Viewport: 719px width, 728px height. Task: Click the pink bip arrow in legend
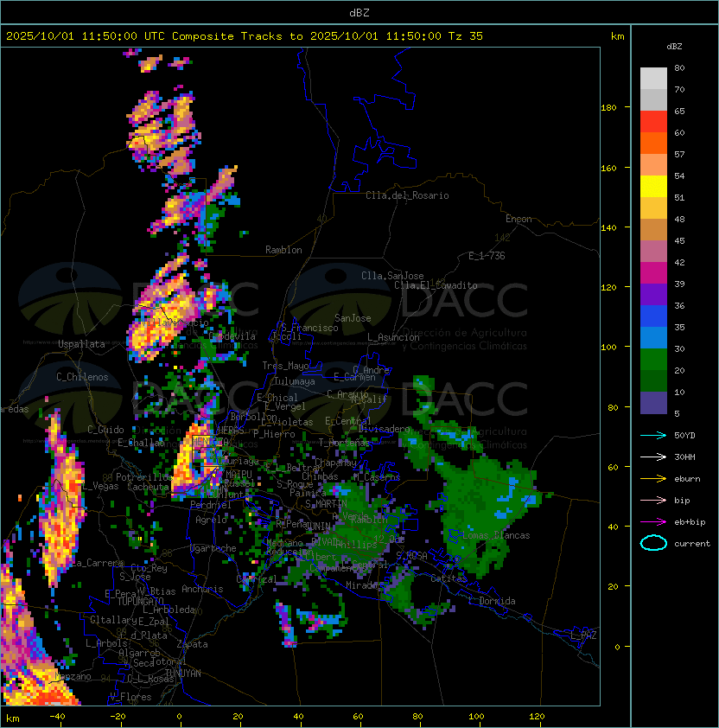coord(653,500)
